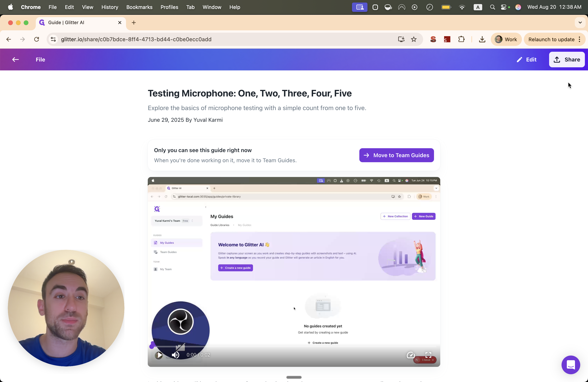Open the Intercom chat bubble
This screenshot has height=382, width=588.
pyautogui.click(x=571, y=365)
